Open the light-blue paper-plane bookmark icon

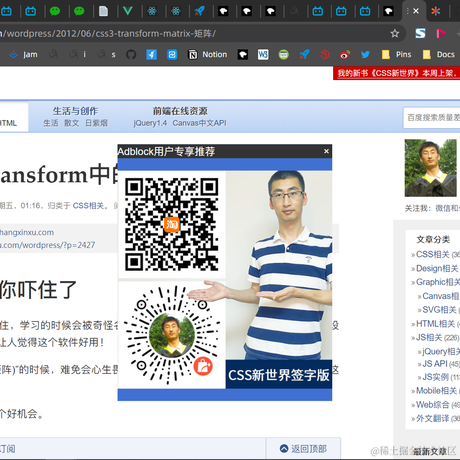[x=151, y=54]
